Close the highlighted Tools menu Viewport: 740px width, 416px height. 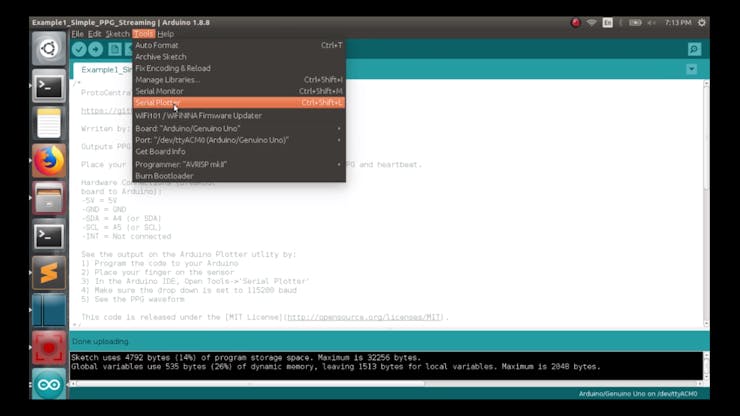(x=143, y=34)
